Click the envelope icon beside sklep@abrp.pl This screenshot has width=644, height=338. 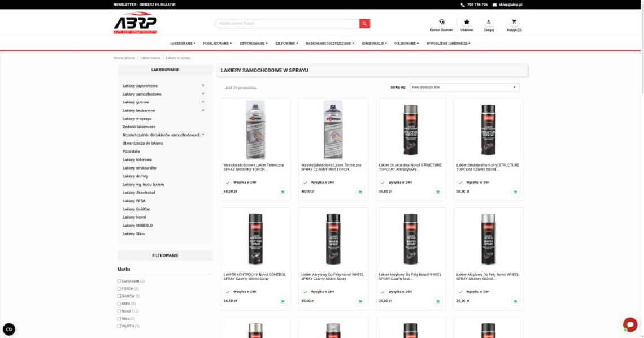pyautogui.click(x=494, y=5)
